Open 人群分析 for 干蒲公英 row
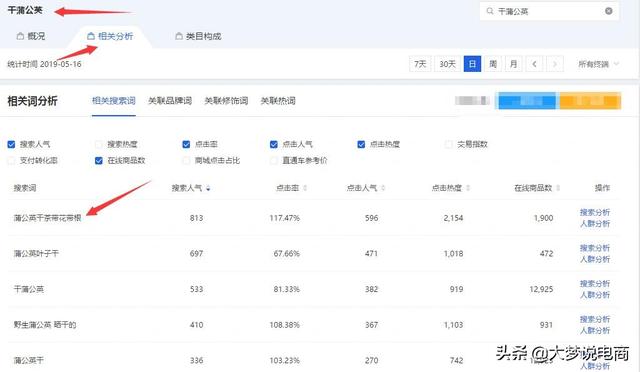This screenshot has height=372, width=640. [x=595, y=295]
